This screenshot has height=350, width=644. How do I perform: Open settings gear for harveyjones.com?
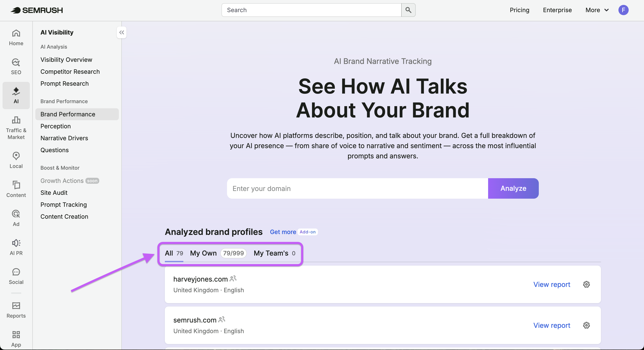tap(586, 284)
